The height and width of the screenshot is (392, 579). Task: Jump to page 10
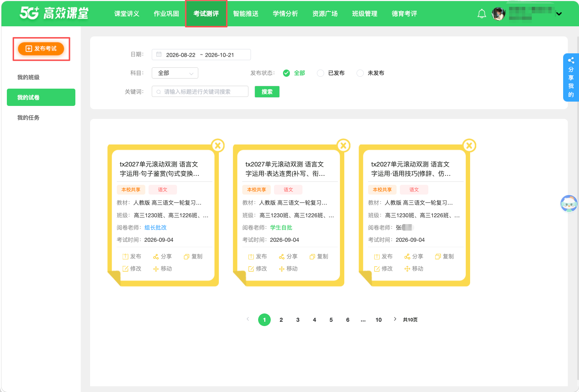379,320
